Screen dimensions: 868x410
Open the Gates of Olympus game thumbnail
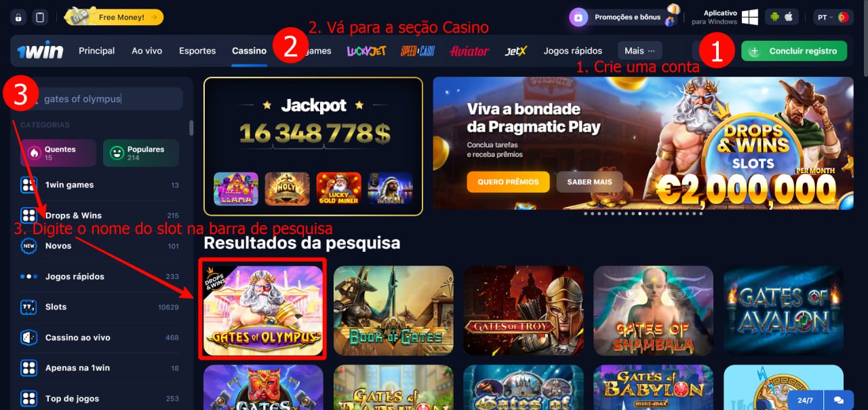click(263, 310)
